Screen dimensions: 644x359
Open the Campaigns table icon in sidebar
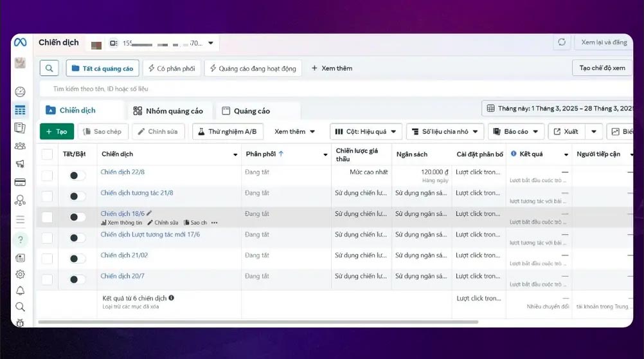pos(20,110)
